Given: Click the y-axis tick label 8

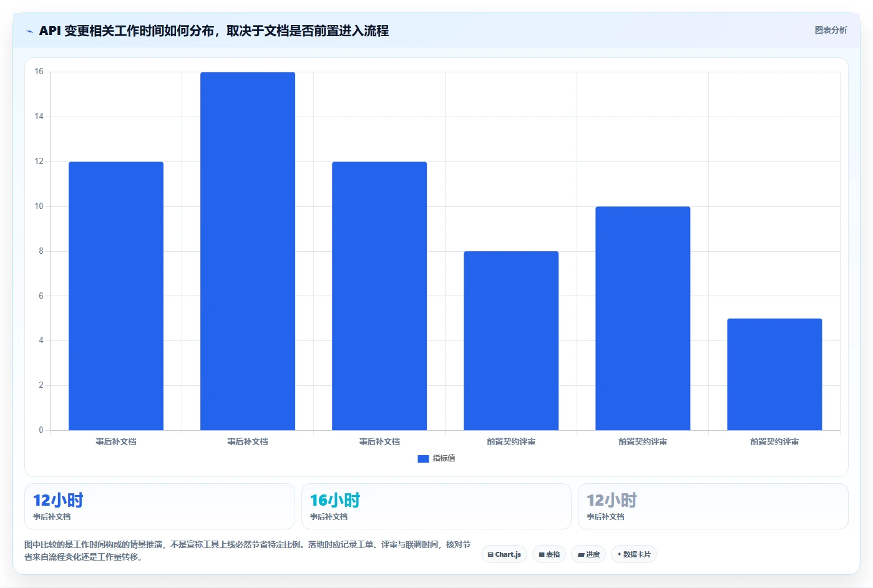Looking at the screenshot, I should [x=41, y=251].
